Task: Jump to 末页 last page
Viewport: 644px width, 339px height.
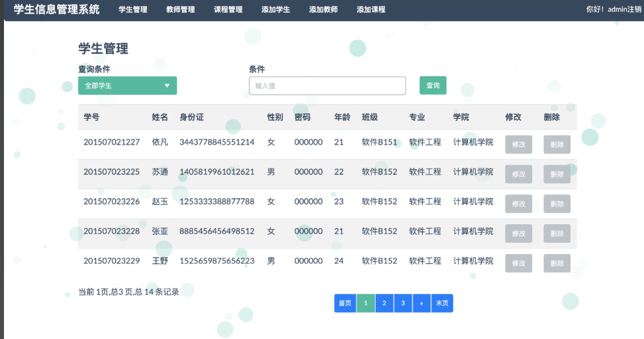Action: [x=442, y=303]
